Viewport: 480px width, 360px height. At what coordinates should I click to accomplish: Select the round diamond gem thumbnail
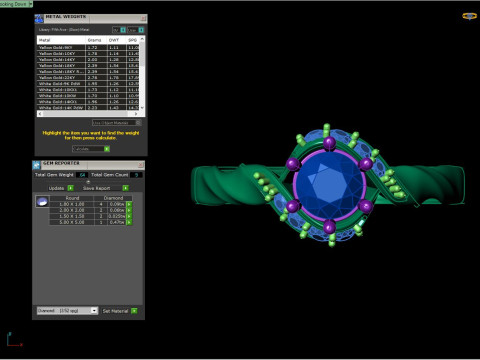click(x=42, y=202)
